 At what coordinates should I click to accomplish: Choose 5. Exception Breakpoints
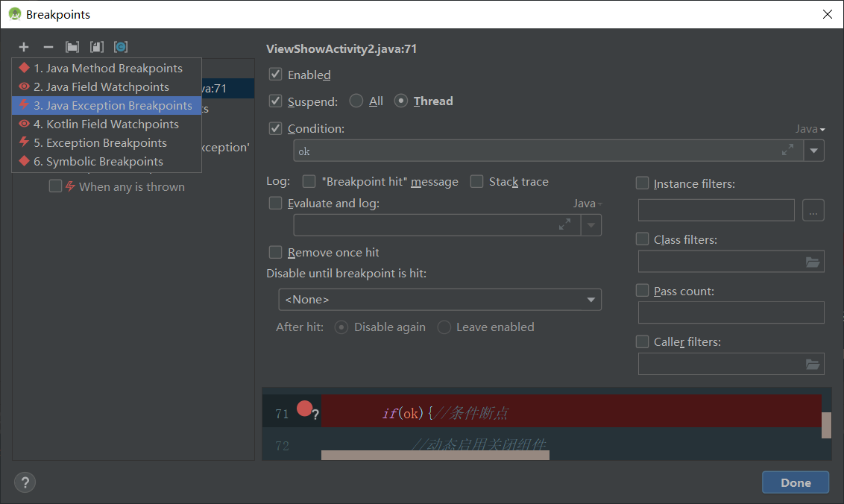pyautogui.click(x=107, y=142)
